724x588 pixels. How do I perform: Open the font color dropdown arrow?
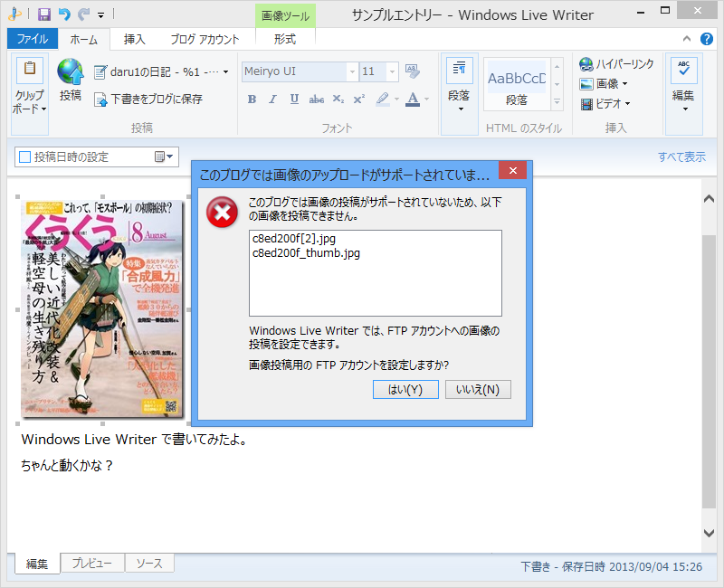click(x=426, y=99)
